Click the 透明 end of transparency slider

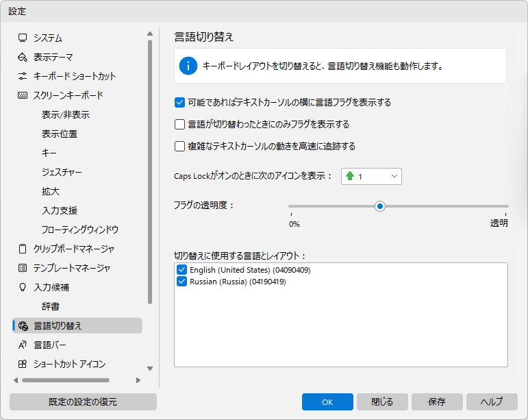[x=499, y=223]
